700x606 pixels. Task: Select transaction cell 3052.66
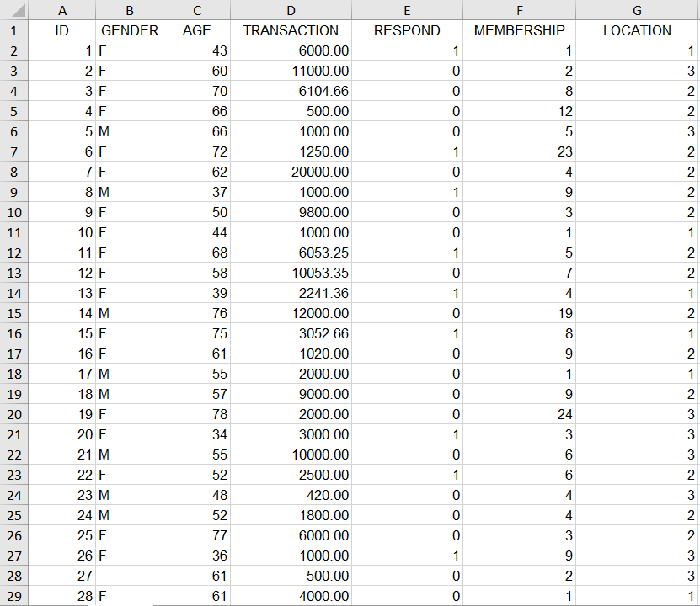pyautogui.click(x=291, y=333)
